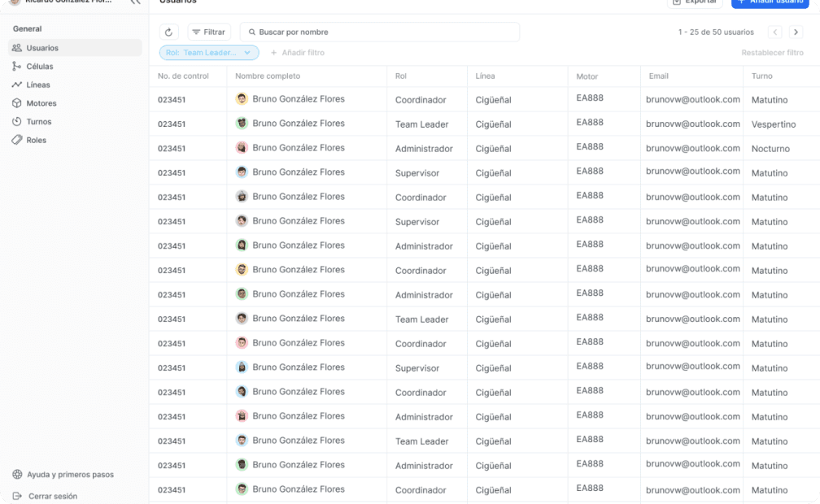Click the Líneas chart icon in sidebar
This screenshot has height=504, width=820.
coord(17,85)
